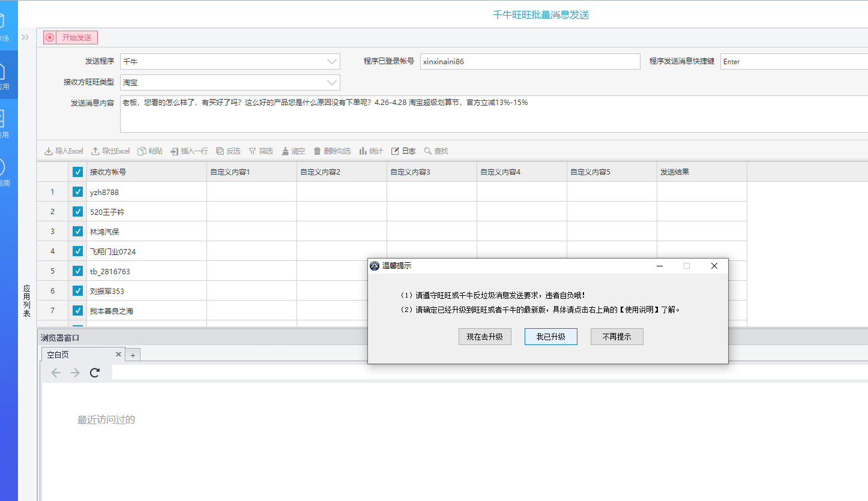Select the tb_2816763 account cell
The image size is (868, 501).
pyautogui.click(x=146, y=271)
